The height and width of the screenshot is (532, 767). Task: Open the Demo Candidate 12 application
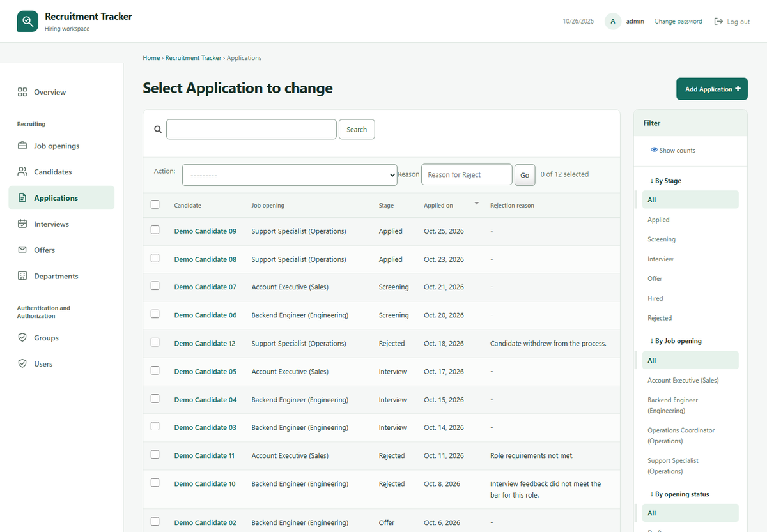pos(205,344)
